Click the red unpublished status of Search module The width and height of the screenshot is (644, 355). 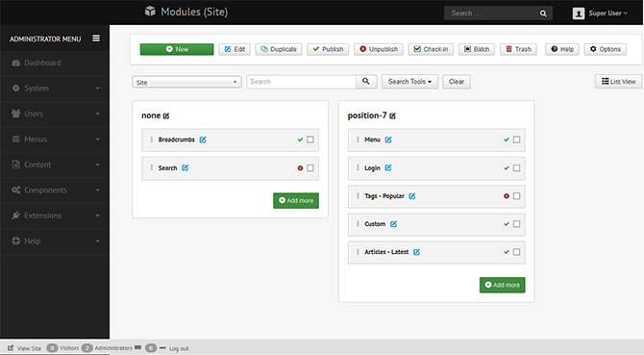(x=300, y=168)
